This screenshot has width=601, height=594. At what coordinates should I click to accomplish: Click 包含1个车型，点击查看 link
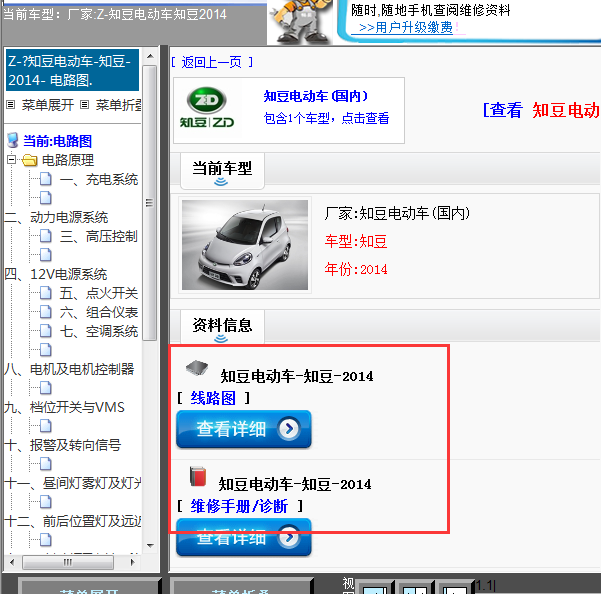327,118
